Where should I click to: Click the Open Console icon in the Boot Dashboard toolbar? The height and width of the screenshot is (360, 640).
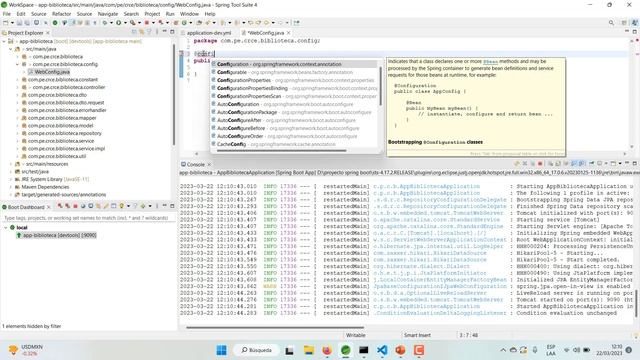pos(91,206)
